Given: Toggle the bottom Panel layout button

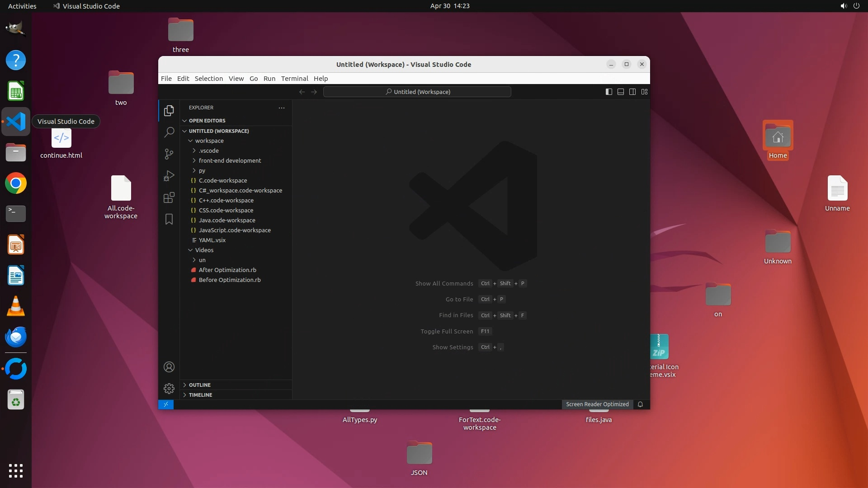Looking at the screenshot, I should tap(621, 92).
